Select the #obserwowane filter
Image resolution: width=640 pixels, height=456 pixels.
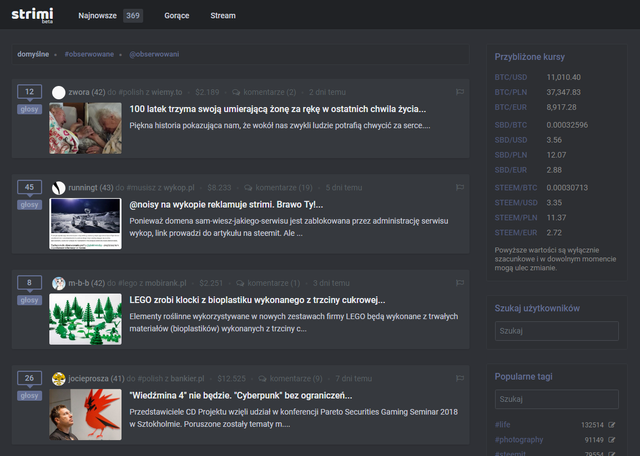[x=89, y=54]
